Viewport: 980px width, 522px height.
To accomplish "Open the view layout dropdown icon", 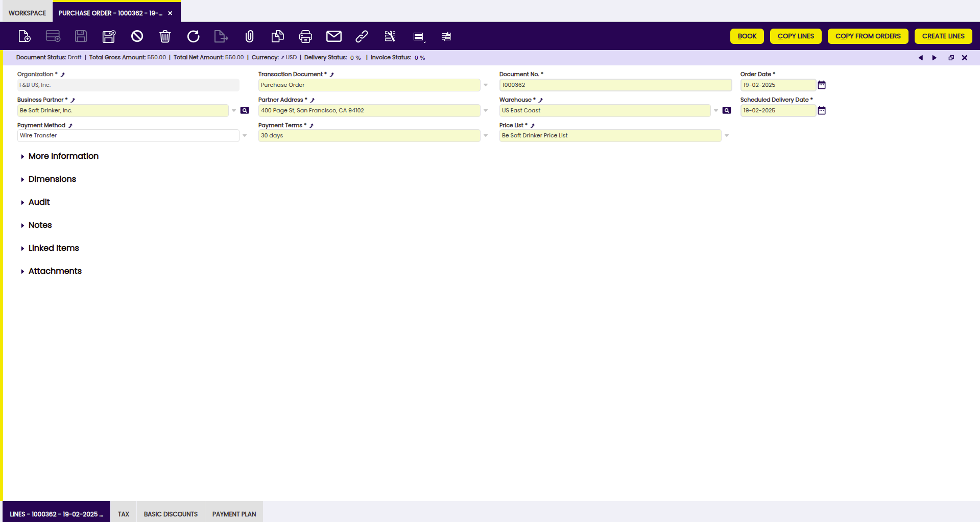I will [x=419, y=37].
